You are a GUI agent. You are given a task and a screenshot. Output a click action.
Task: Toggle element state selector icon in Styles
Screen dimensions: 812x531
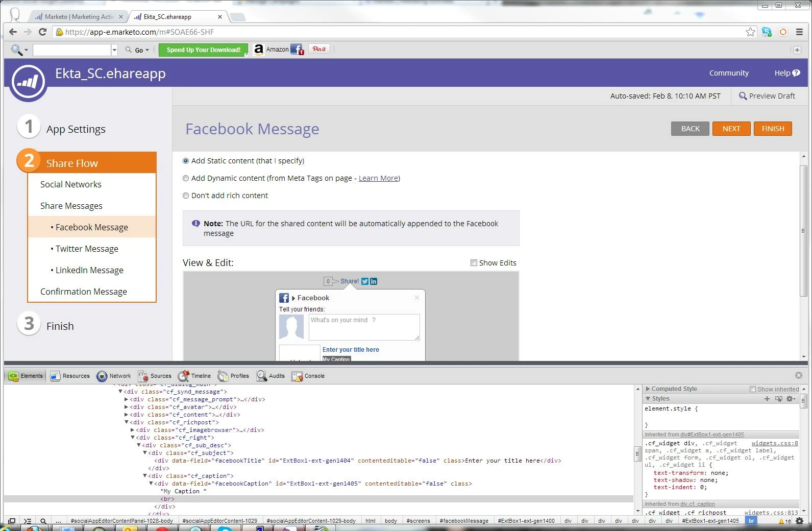click(778, 399)
